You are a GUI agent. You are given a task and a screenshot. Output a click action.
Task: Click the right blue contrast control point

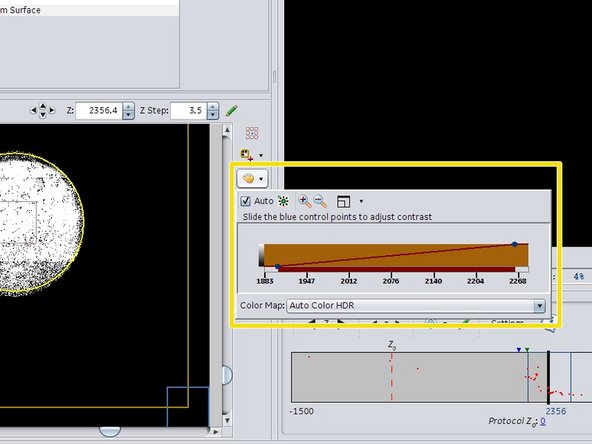515,244
